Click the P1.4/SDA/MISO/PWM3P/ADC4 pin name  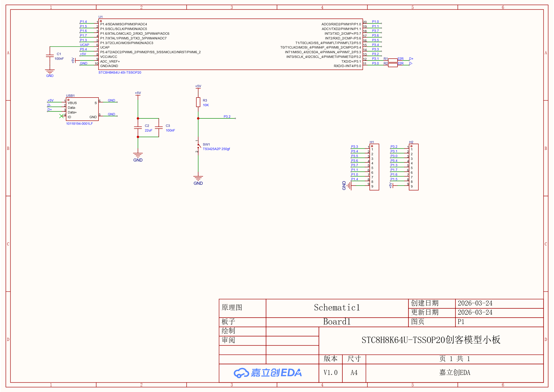[124, 24]
